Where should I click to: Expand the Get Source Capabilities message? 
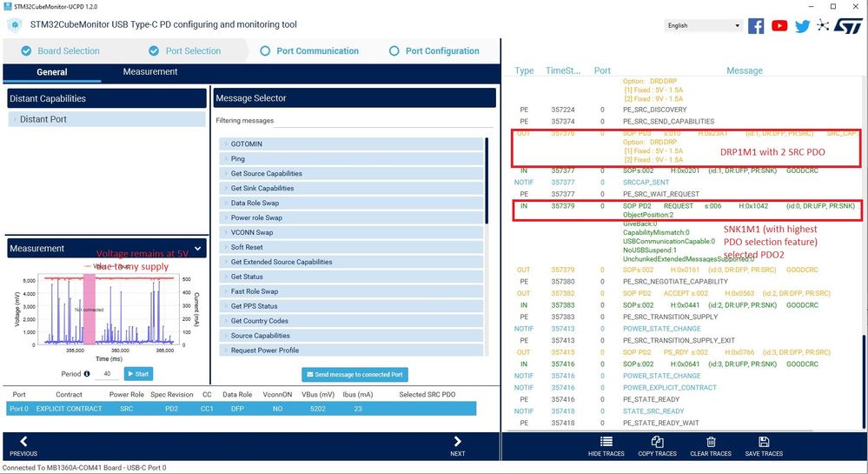(352, 174)
